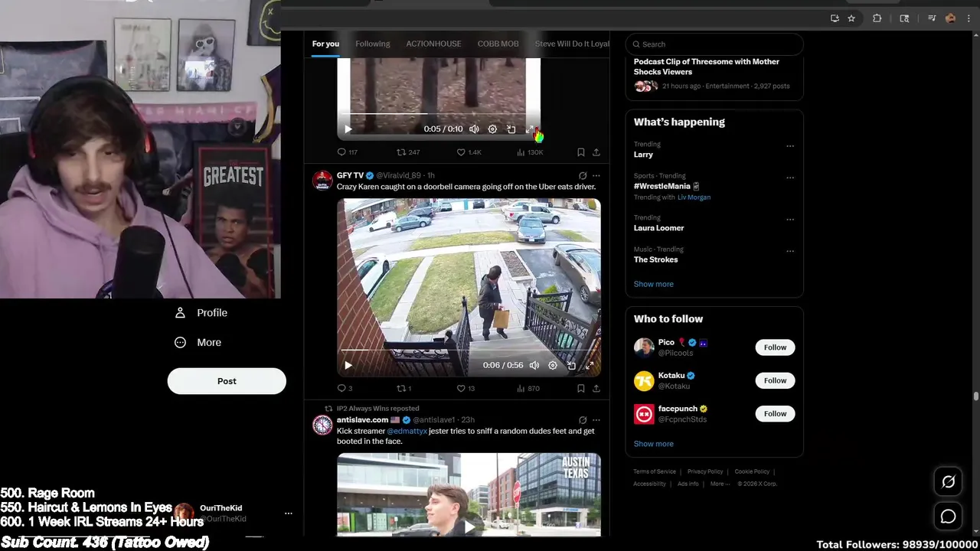Image resolution: width=980 pixels, height=551 pixels.
Task: Open settings gear on the top video
Action: (492, 129)
